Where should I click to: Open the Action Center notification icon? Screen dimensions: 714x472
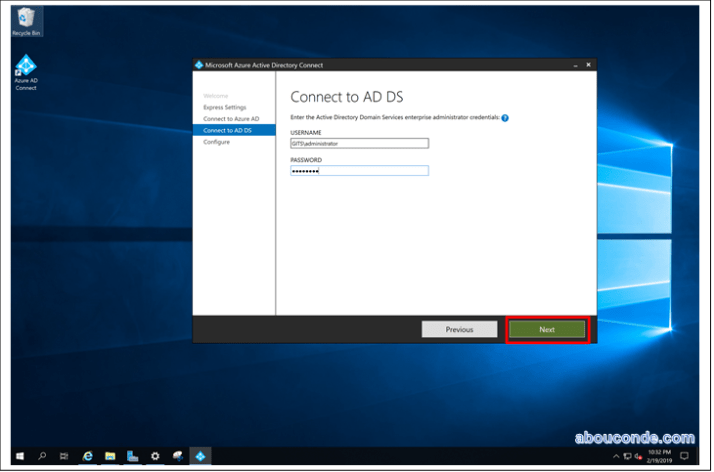685,456
